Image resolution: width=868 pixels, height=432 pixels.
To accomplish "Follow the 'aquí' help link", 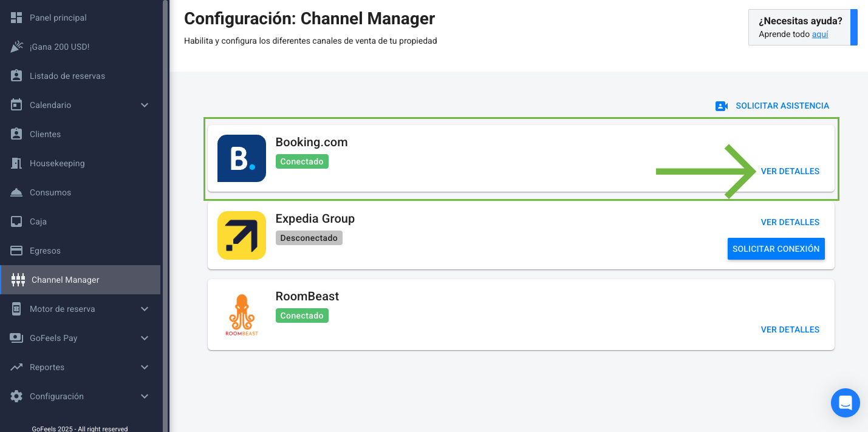I will click(x=820, y=35).
